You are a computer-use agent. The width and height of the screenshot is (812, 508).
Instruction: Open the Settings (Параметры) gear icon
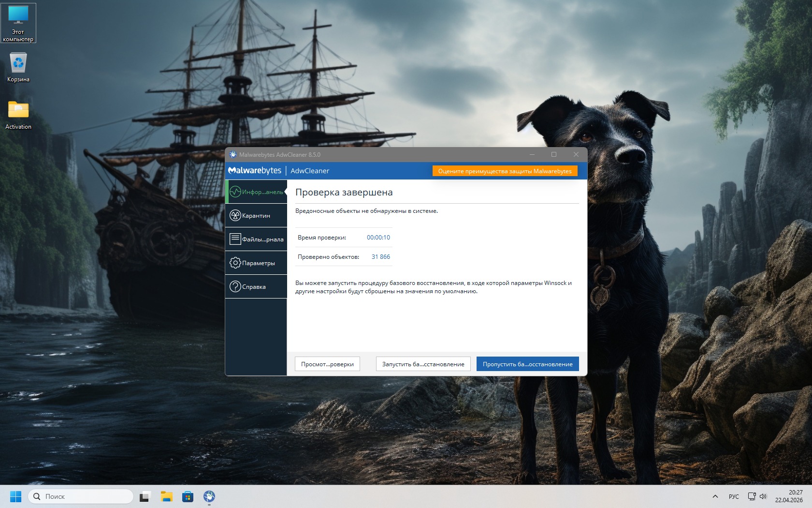(235, 263)
